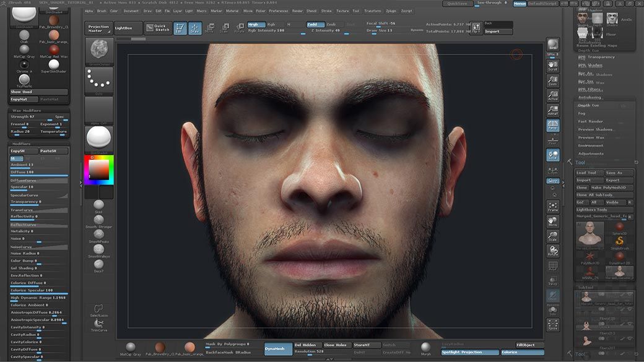This screenshot has width=644, height=362.
Task: Click Spotlight Projection button
Action: click(x=470, y=352)
